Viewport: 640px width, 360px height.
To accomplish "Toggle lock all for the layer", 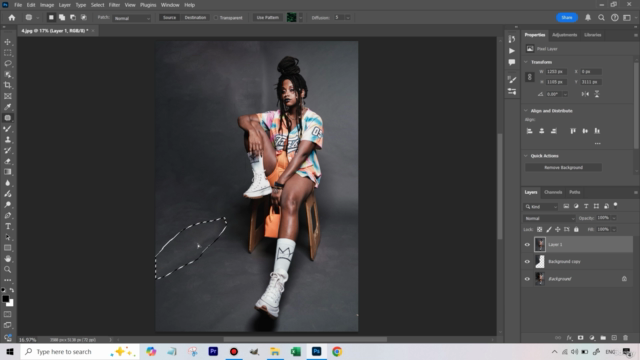I will pos(576,229).
